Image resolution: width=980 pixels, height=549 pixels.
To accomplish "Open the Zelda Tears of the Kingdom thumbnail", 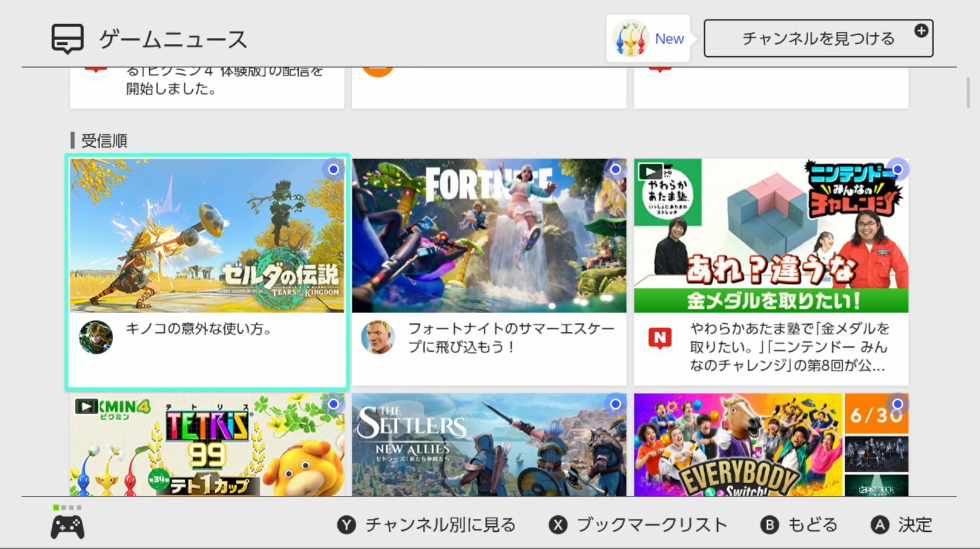I will coord(207,236).
